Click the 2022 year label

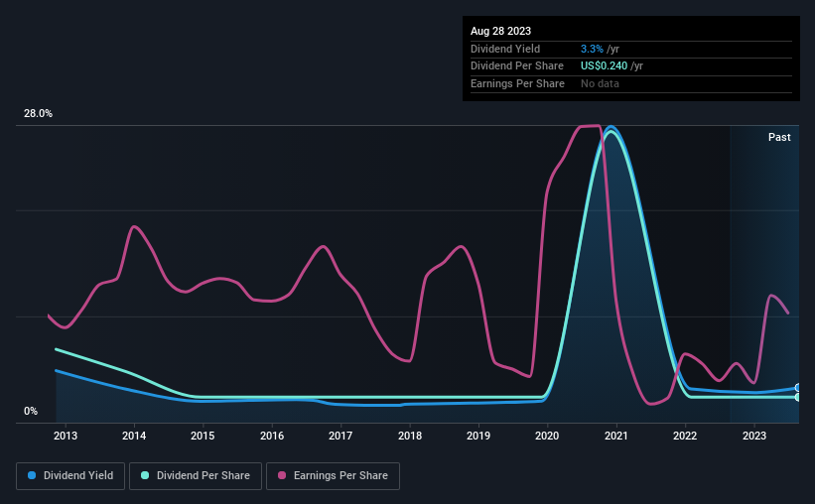pos(685,435)
